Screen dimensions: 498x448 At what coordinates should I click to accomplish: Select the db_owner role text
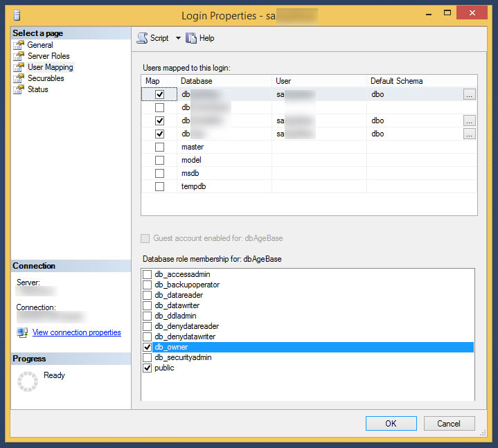point(171,347)
